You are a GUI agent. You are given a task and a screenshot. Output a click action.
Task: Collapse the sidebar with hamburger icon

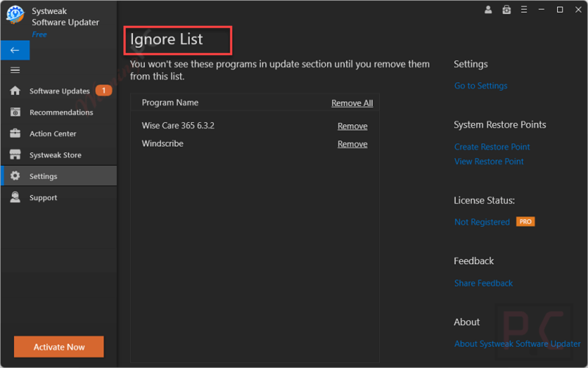tap(15, 70)
